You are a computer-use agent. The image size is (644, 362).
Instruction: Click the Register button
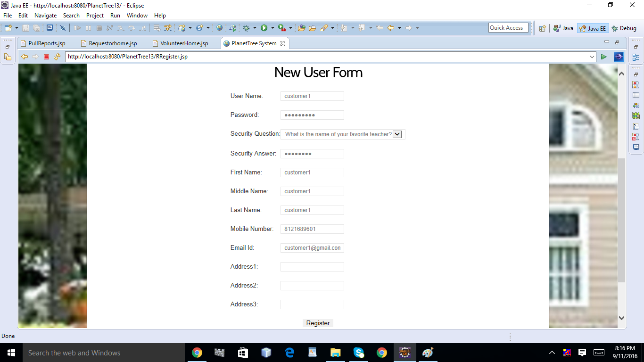click(318, 323)
